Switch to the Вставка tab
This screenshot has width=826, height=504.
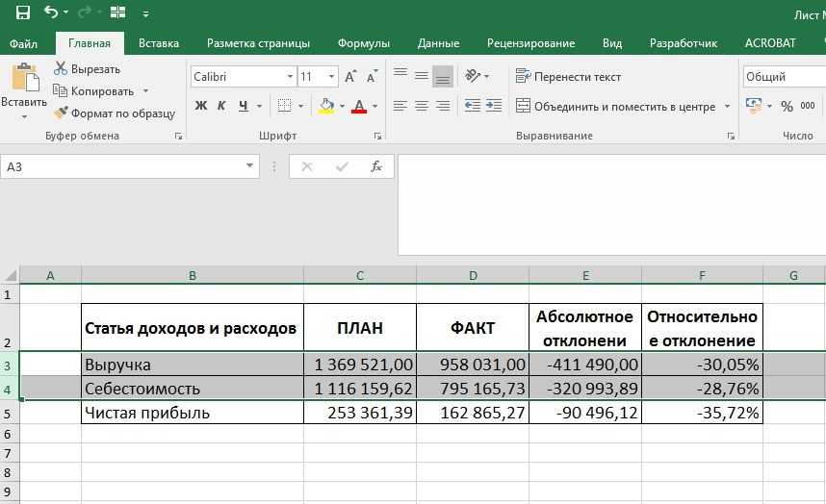[x=159, y=43]
